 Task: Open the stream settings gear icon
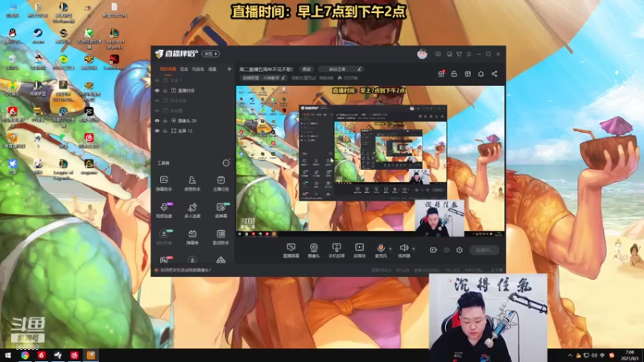460,250
